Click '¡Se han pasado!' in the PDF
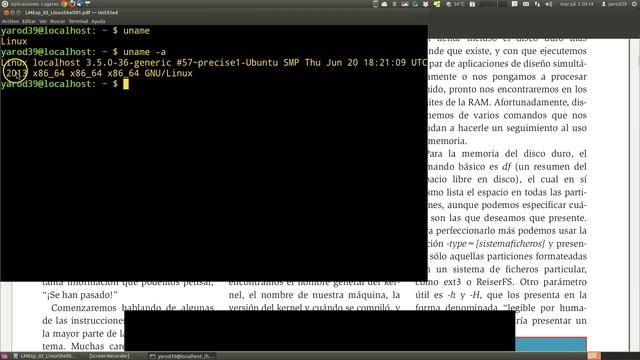 tap(80, 295)
